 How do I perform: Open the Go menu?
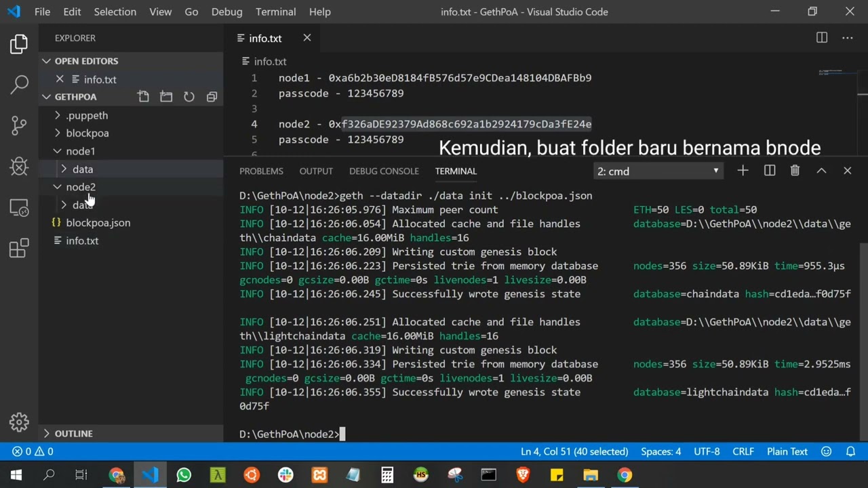pyautogui.click(x=191, y=12)
